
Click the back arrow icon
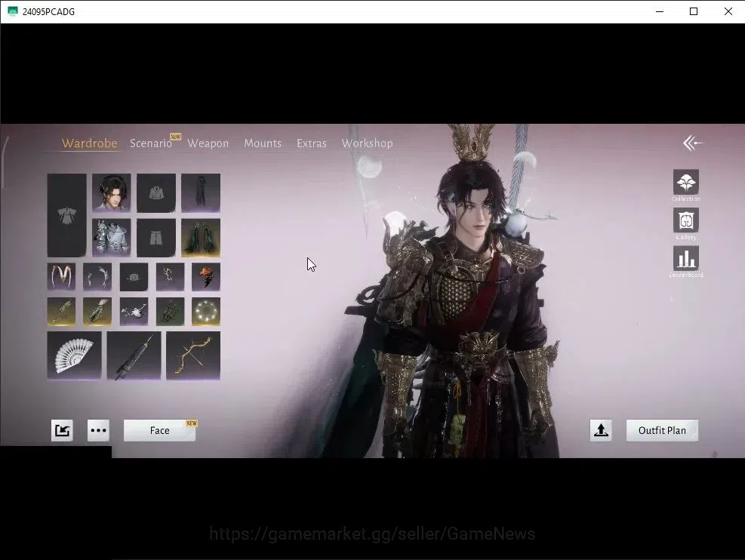pyautogui.click(x=693, y=143)
